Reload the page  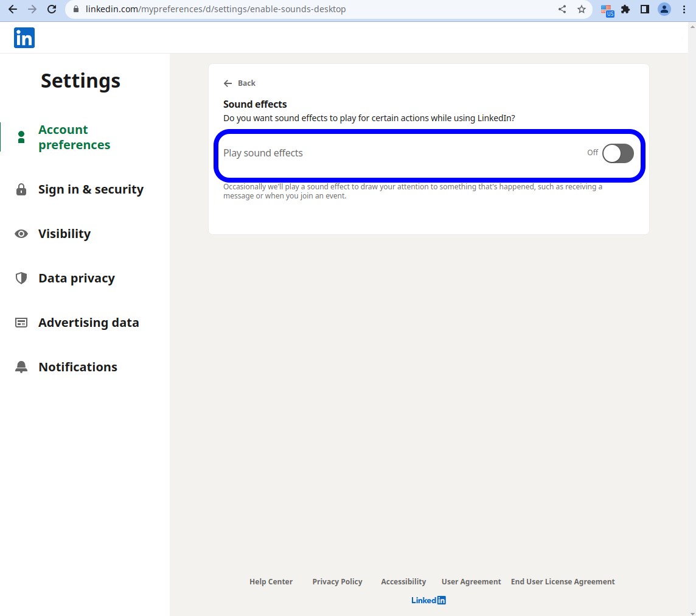pos(52,9)
